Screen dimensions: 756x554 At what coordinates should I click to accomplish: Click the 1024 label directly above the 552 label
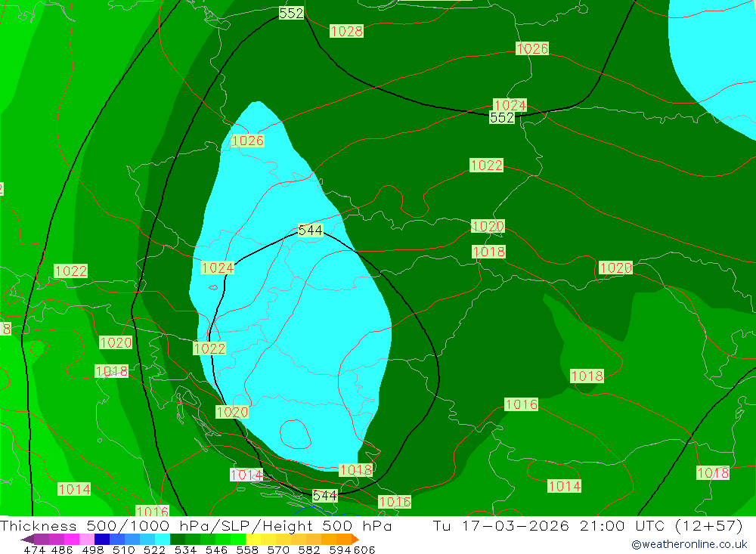click(x=510, y=105)
